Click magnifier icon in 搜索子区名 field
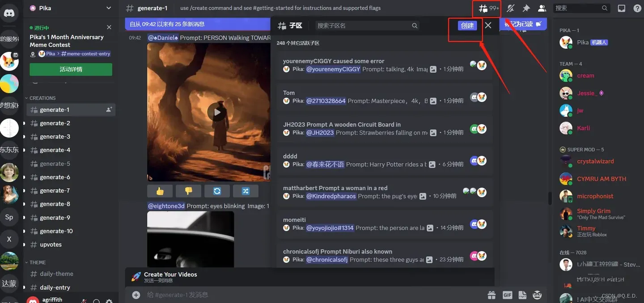The height and width of the screenshot is (303, 644). 415,26
